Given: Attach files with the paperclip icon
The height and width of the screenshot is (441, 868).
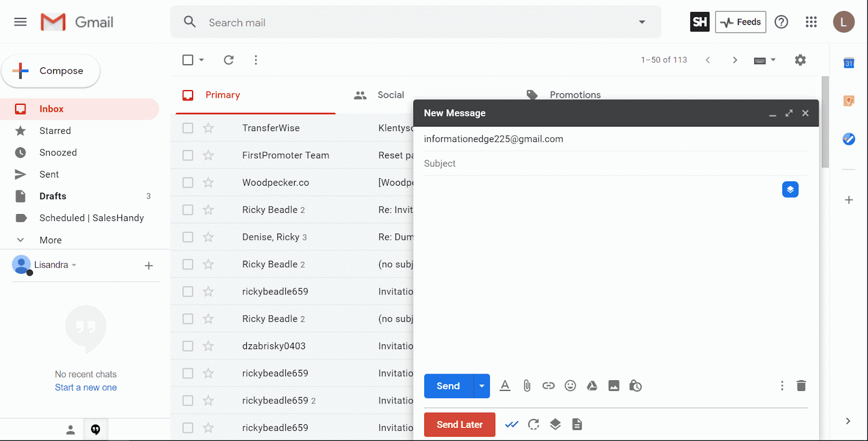Looking at the screenshot, I should pos(527,386).
